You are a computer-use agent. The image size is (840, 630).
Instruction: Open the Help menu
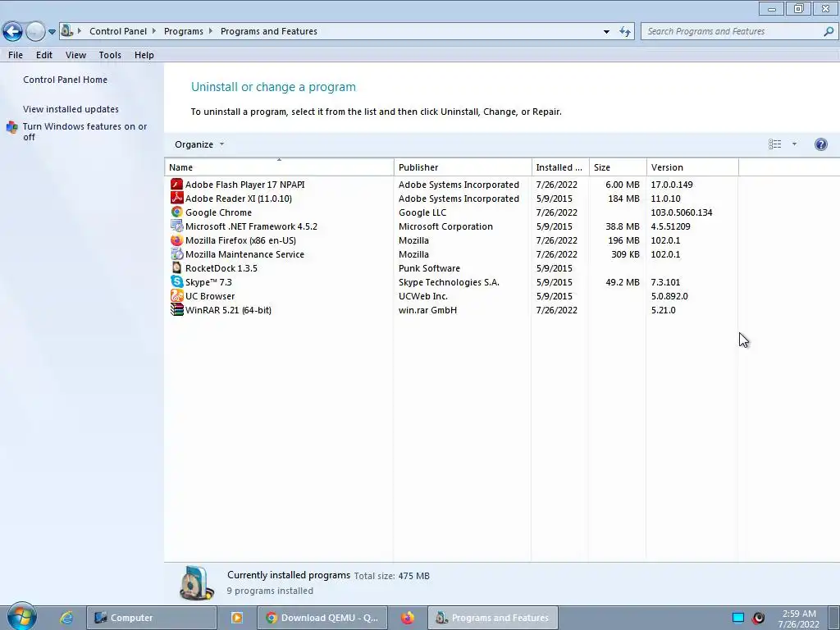(x=144, y=55)
